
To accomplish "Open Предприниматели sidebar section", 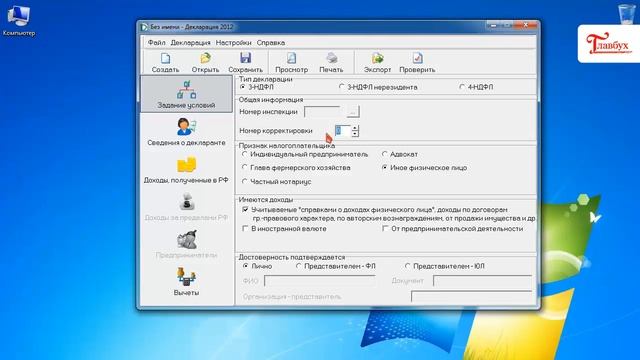I will point(187,244).
